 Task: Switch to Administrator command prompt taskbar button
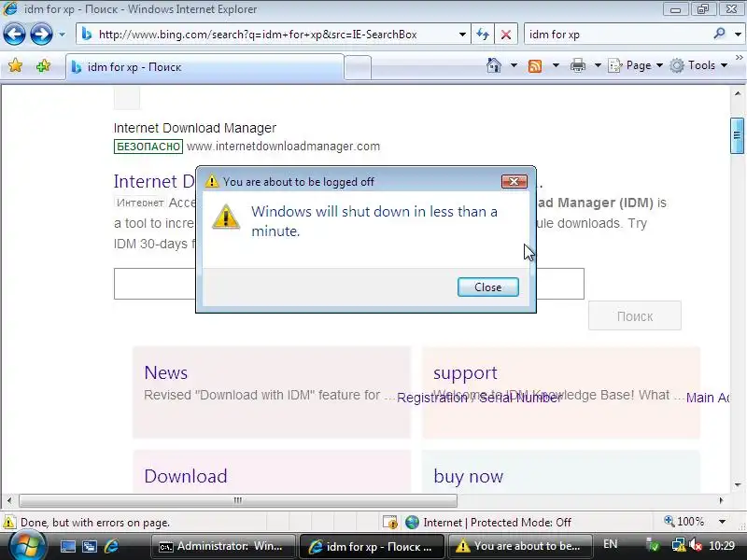coord(223,546)
